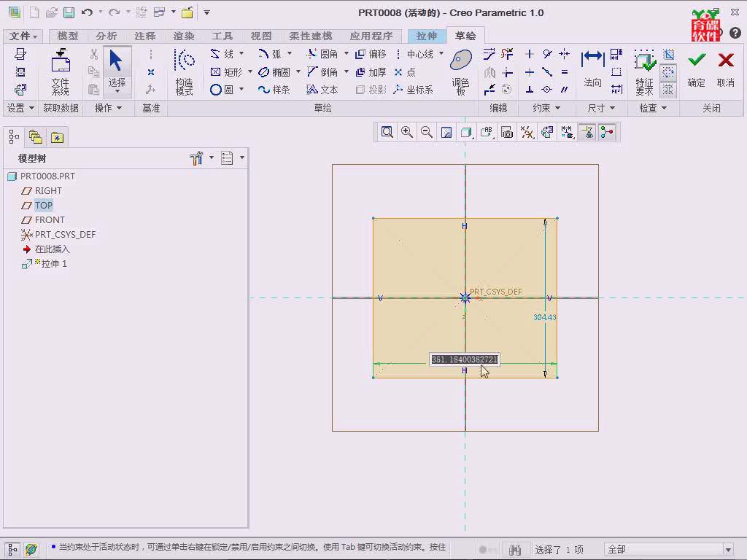
Task: Open the Flexible Modeling tab
Action: pos(311,36)
